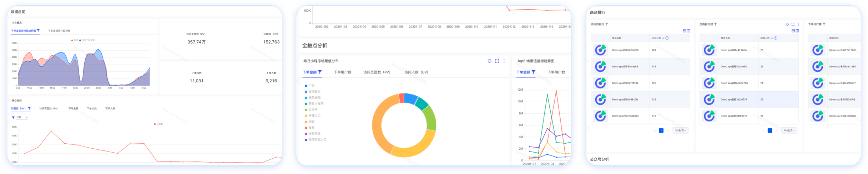Click filter icon beside 下单金额 tab in 场景值分布
This screenshot has height=174, width=868.
point(320,72)
